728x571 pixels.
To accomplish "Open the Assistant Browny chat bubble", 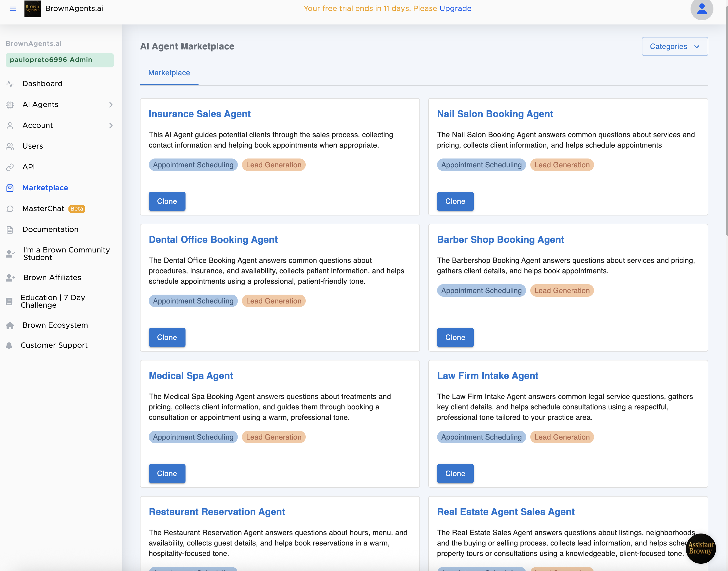I will coord(701,548).
